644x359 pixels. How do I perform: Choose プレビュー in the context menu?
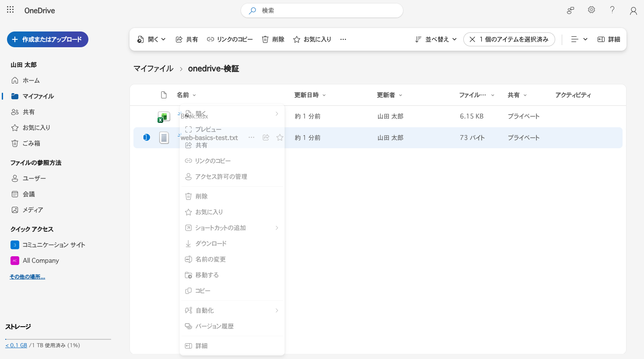(x=232, y=129)
